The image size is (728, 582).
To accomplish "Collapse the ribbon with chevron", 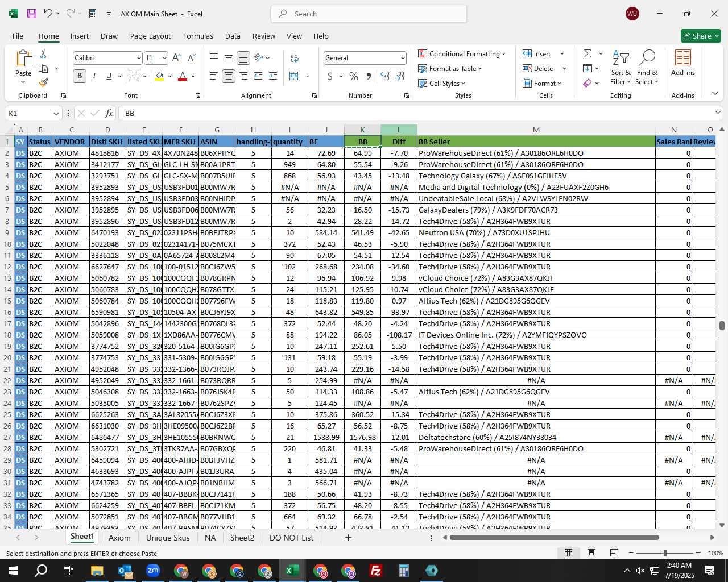I will coord(715,94).
